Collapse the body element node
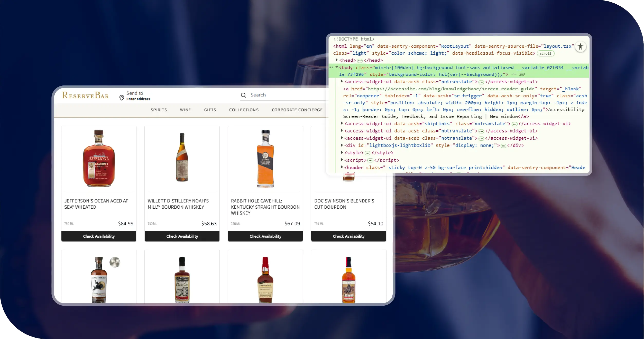The width and height of the screenshot is (644, 339). coord(337,67)
